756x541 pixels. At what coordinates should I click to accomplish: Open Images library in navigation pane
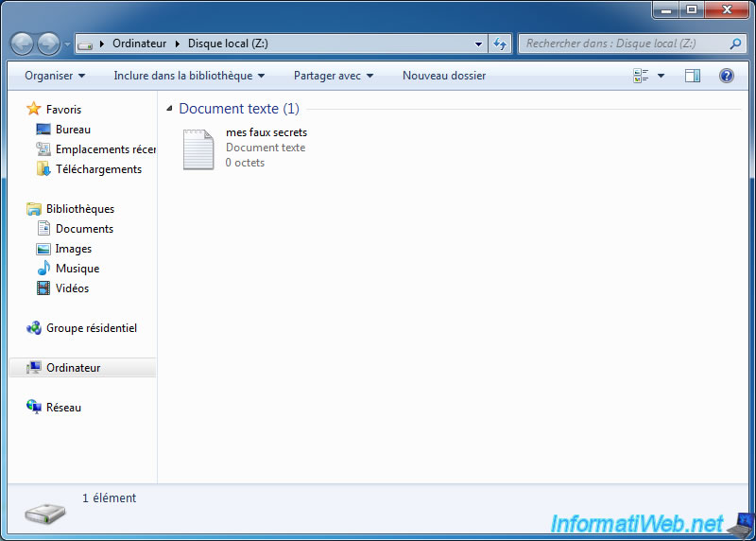(x=74, y=249)
